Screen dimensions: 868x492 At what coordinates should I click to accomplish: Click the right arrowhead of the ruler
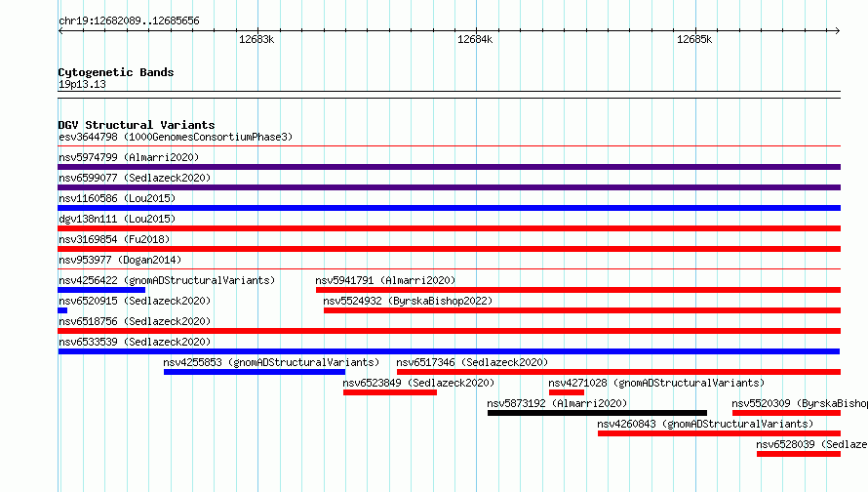pos(838,30)
